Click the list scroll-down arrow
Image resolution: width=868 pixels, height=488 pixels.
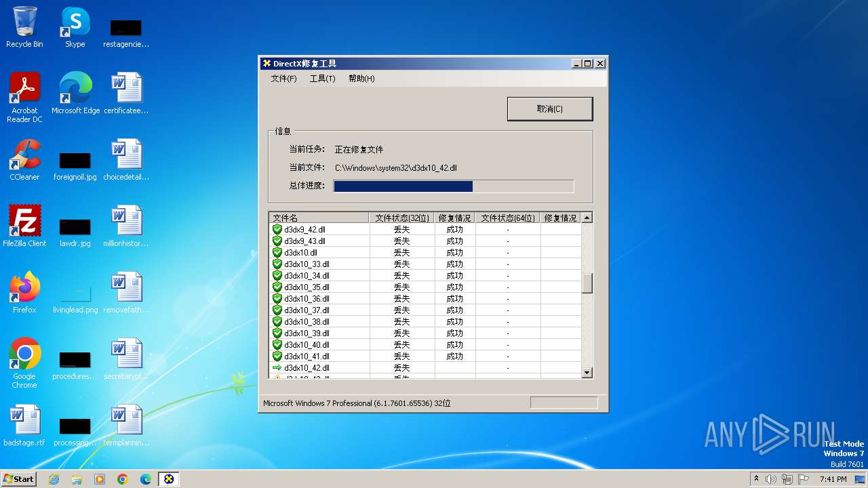click(587, 373)
